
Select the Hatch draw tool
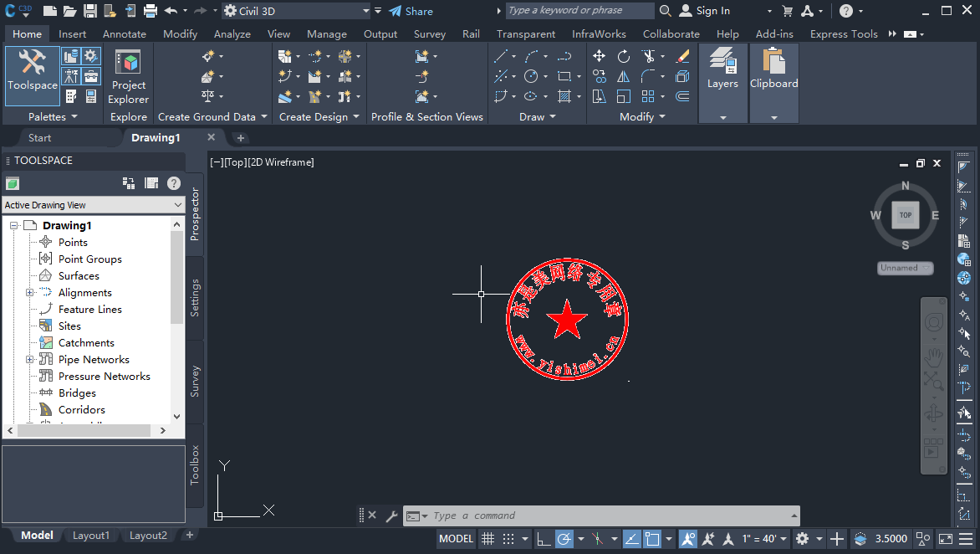coord(564,96)
